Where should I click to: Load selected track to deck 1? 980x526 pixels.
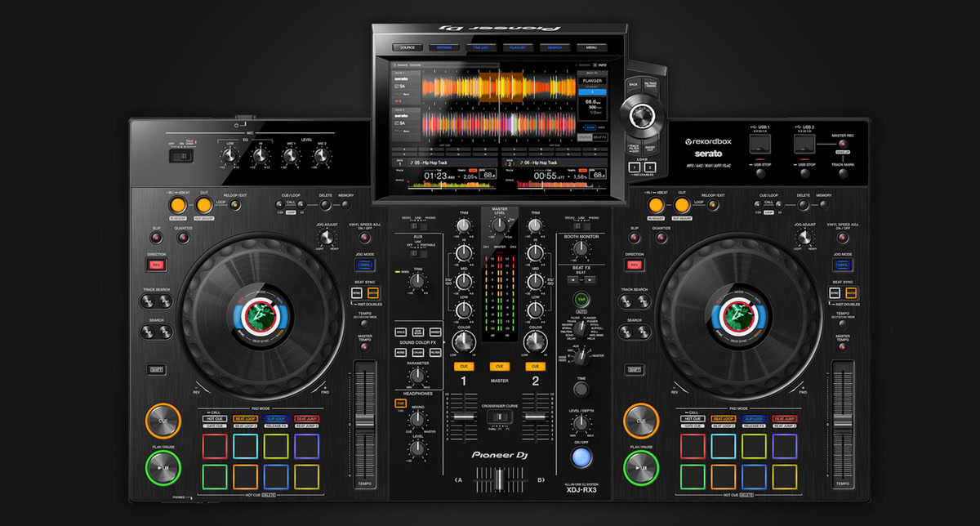[x=633, y=167]
